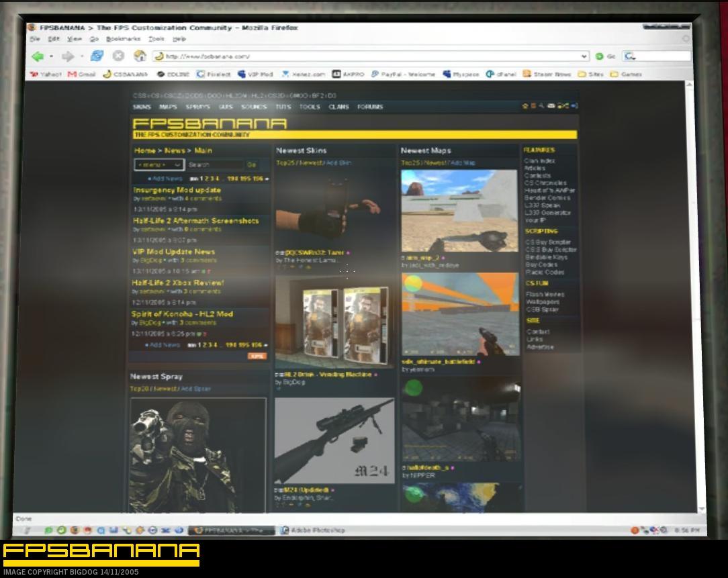Open 'Insurgency Mod update' news article
Image resolution: width=728 pixels, height=578 pixels.
click(177, 190)
